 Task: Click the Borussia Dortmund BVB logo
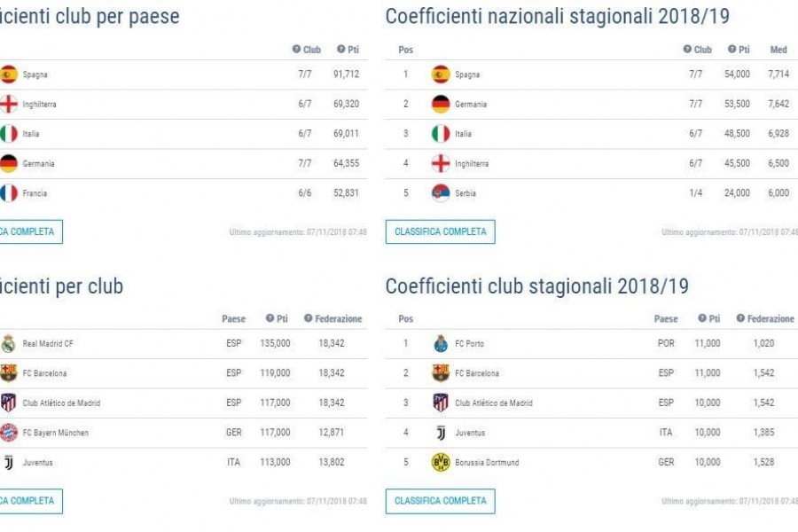coord(440,462)
